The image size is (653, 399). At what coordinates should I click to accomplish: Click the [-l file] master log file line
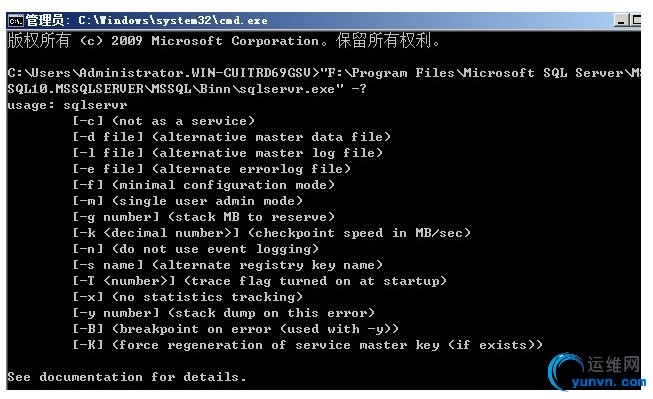(228, 153)
